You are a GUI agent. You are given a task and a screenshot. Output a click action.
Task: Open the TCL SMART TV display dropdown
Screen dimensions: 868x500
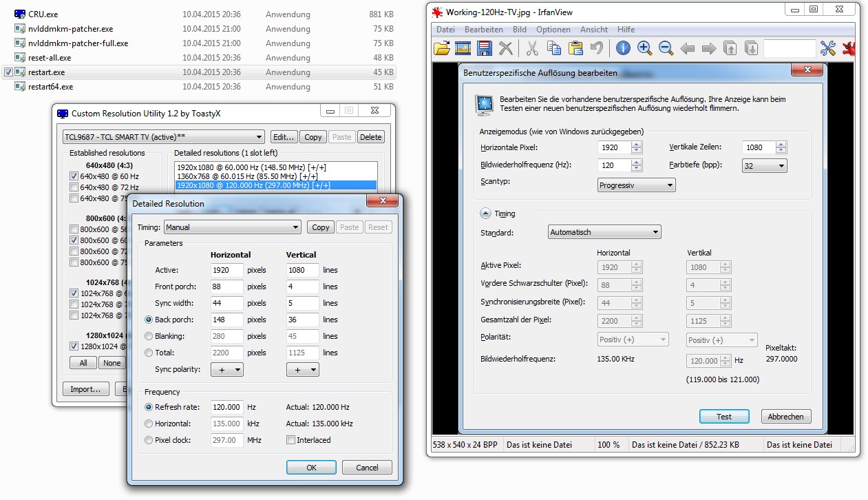tap(163, 137)
